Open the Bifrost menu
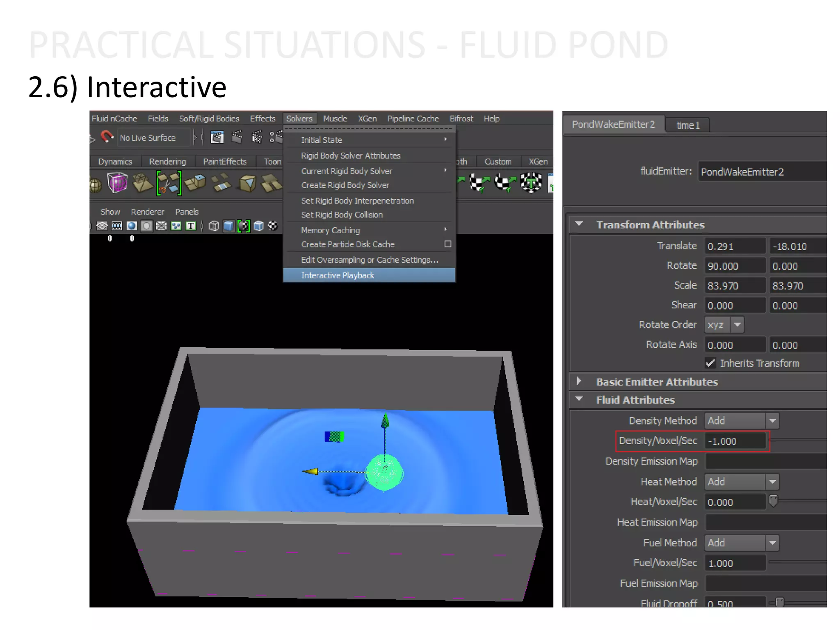 click(x=461, y=119)
